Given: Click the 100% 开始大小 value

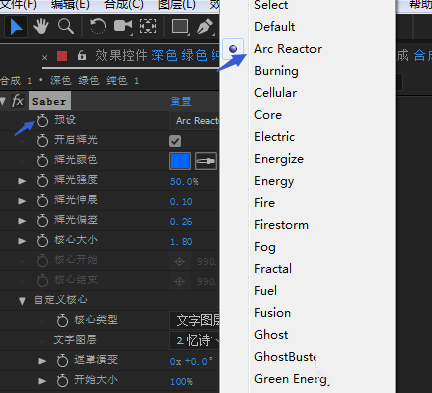Looking at the screenshot, I should tap(181, 382).
